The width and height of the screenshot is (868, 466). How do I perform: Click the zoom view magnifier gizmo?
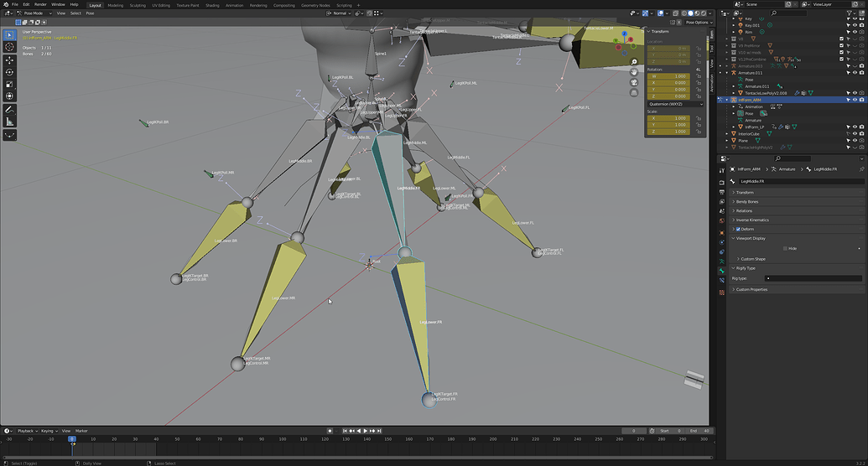click(x=634, y=61)
